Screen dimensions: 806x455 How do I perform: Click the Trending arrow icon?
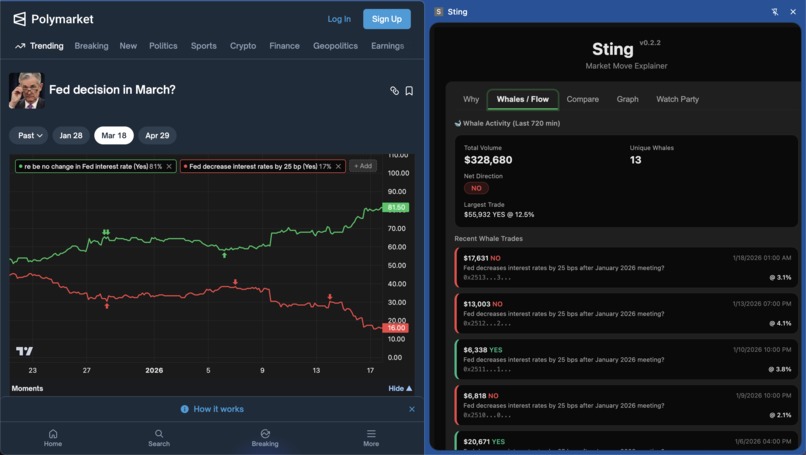[20, 46]
